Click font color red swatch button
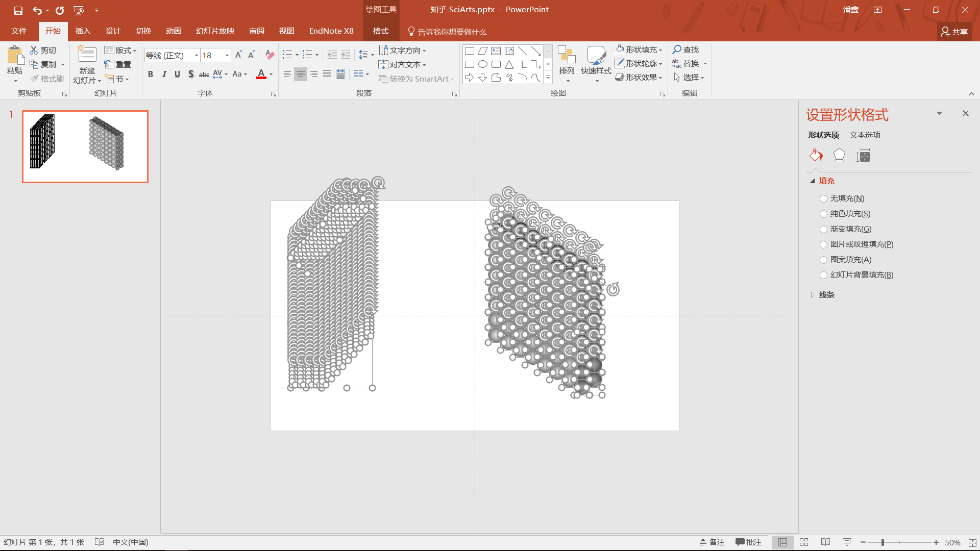Screen dimensions: 980x551 (x=261, y=74)
